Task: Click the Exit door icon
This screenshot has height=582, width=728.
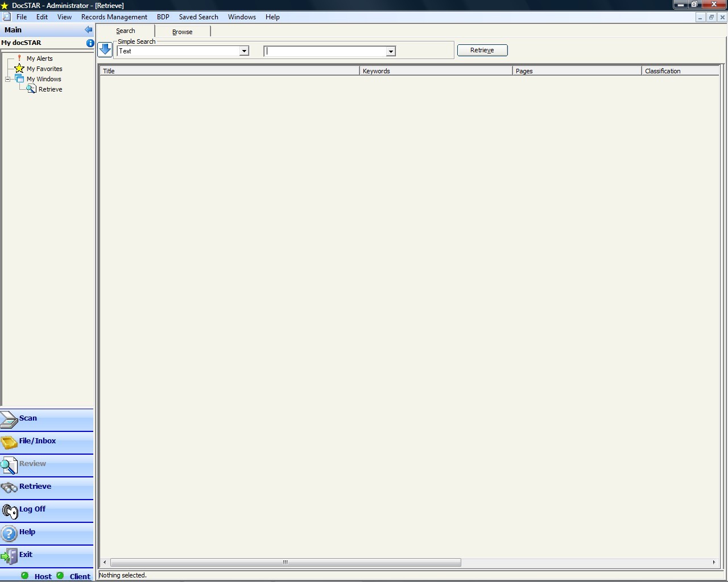Action: click(x=9, y=556)
